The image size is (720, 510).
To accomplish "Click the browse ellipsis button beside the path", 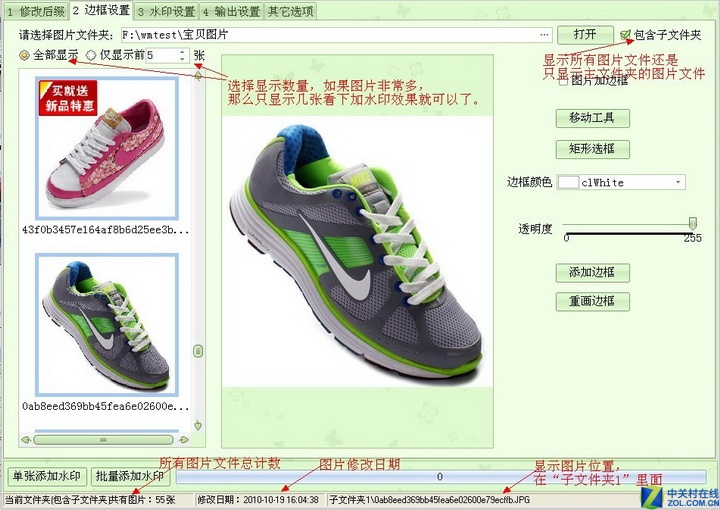I will click(x=544, y=34).
